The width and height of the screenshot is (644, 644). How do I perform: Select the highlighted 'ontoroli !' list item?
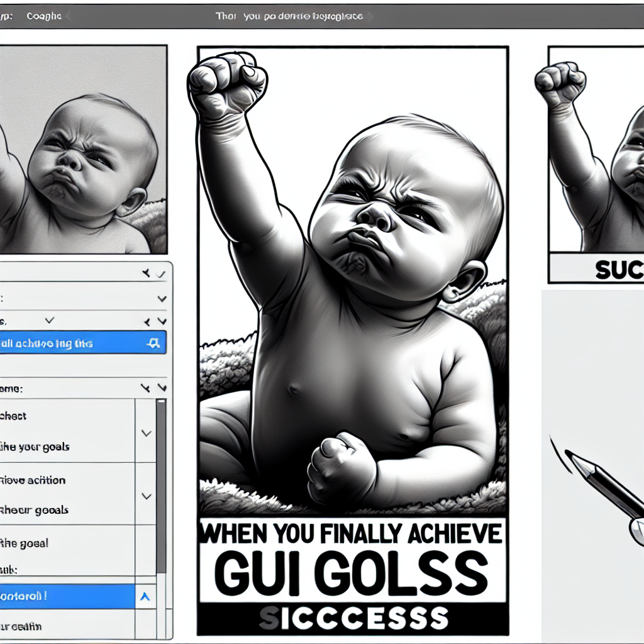67,596
